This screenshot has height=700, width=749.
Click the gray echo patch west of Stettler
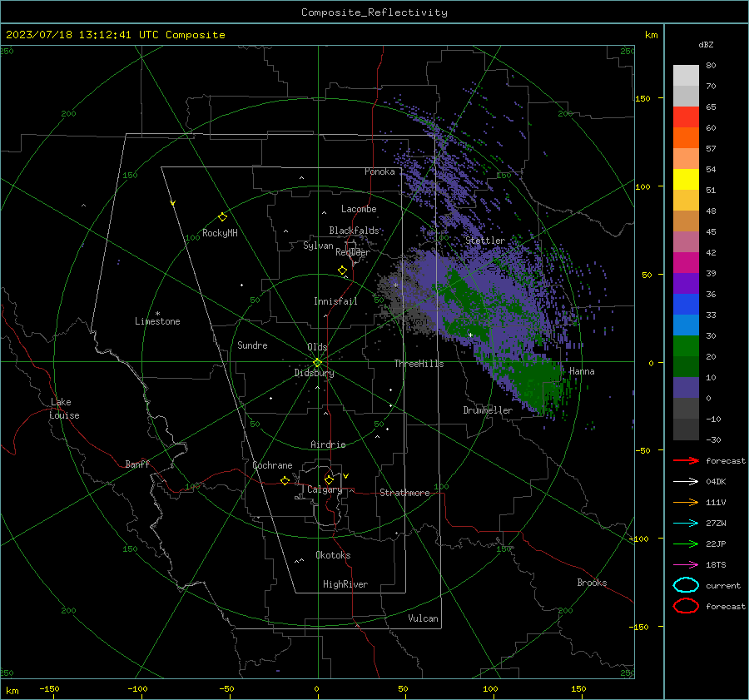[404, 301]
